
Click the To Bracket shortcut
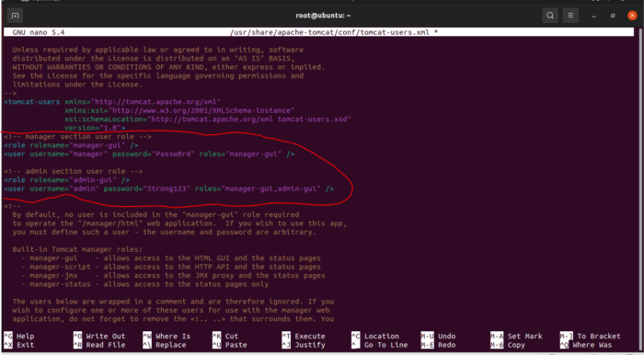(591, 336)
